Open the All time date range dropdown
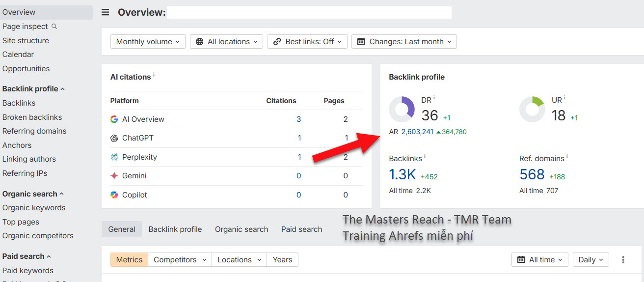 coord(540,260)
